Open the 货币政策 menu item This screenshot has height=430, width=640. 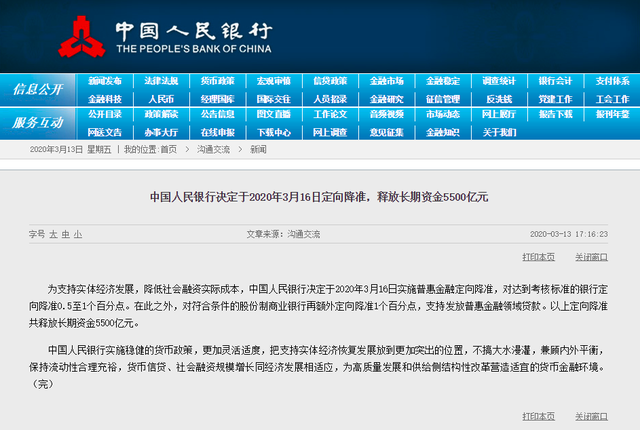tap(217, 81)
